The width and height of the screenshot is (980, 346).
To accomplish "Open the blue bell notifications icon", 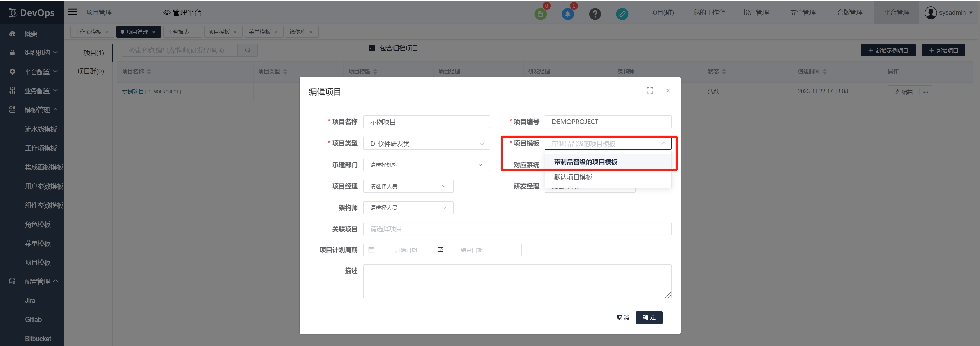I will tap(567, 14).
